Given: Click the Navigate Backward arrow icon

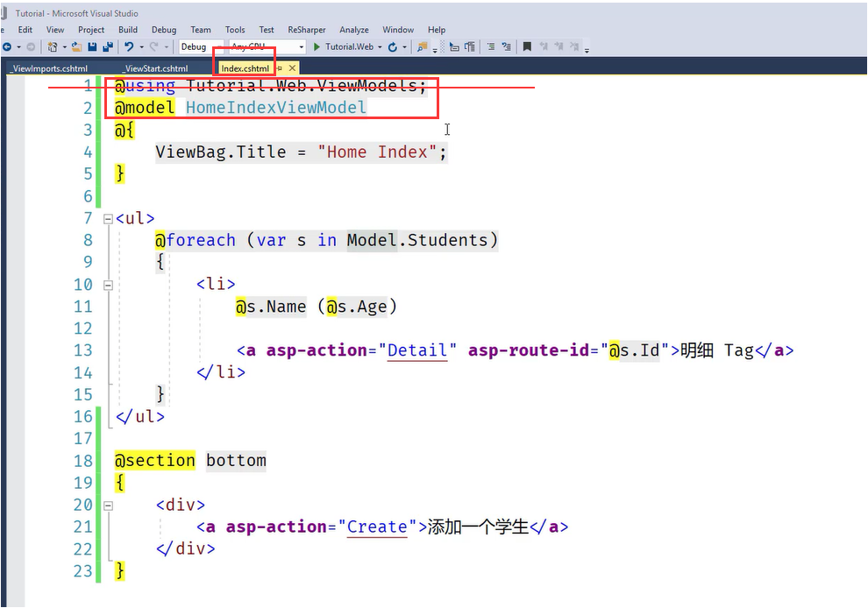Looking at the screenshot, I should click(x=7, y=47).
